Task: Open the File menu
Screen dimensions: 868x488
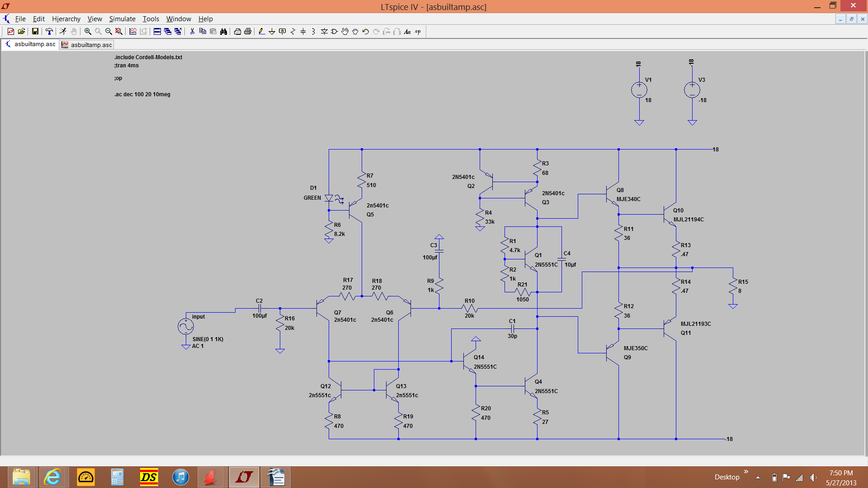Action: point(20,19)
